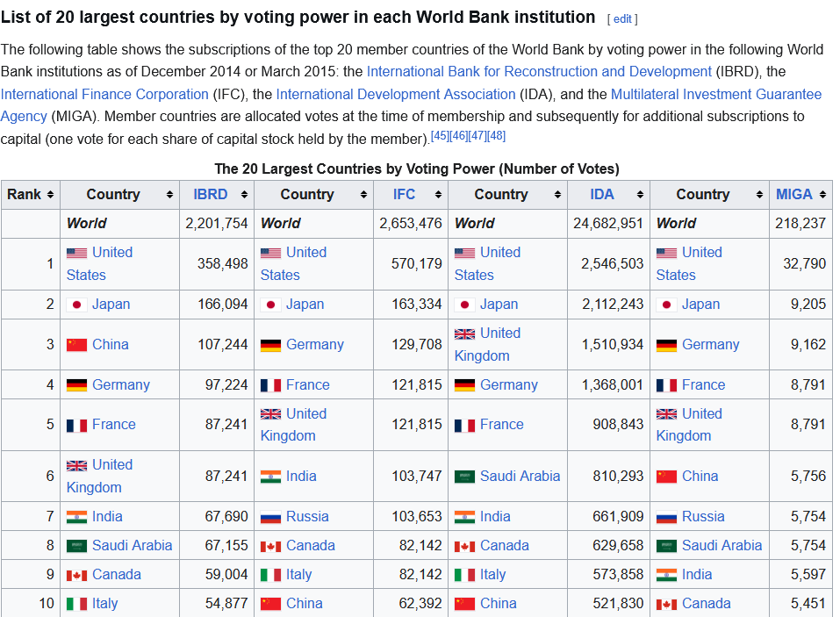Click the edit link beside section heading
This screenshot has height=617, width=840.
pos(622,19)
